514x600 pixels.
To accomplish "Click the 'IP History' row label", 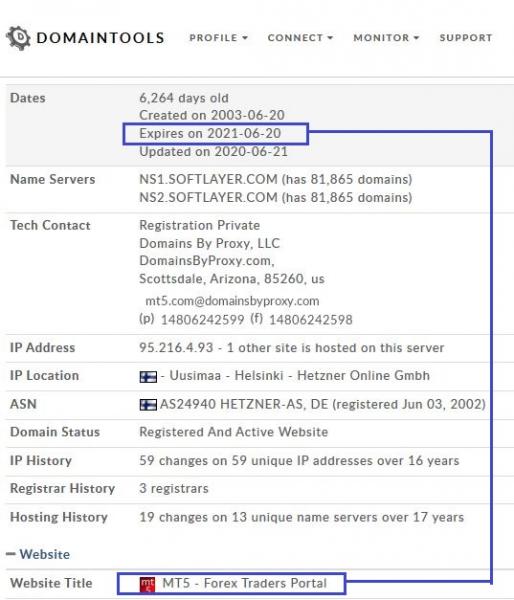I will tap(41, 461).
